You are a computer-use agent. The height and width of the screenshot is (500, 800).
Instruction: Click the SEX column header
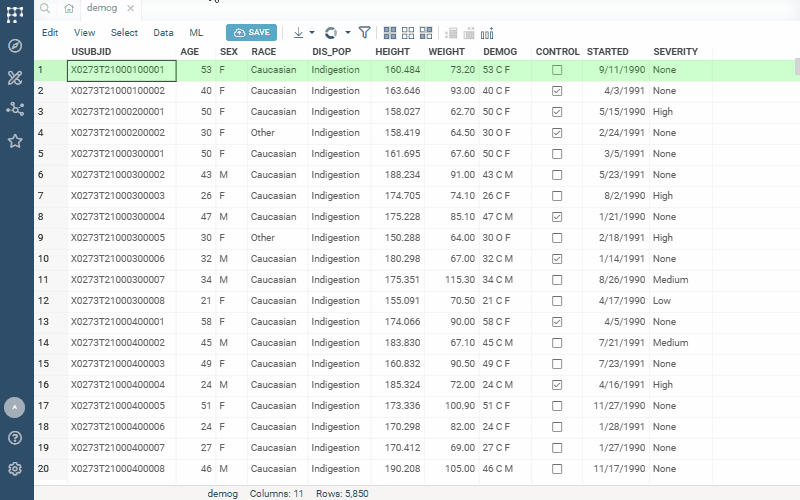point(229,52)
